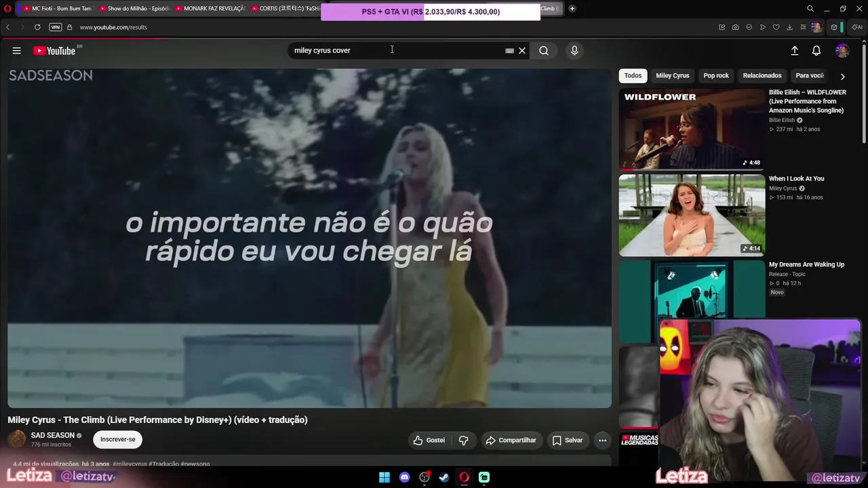Open Opera GX from the taskbar

pyautogui.click(x=464, y=477)
